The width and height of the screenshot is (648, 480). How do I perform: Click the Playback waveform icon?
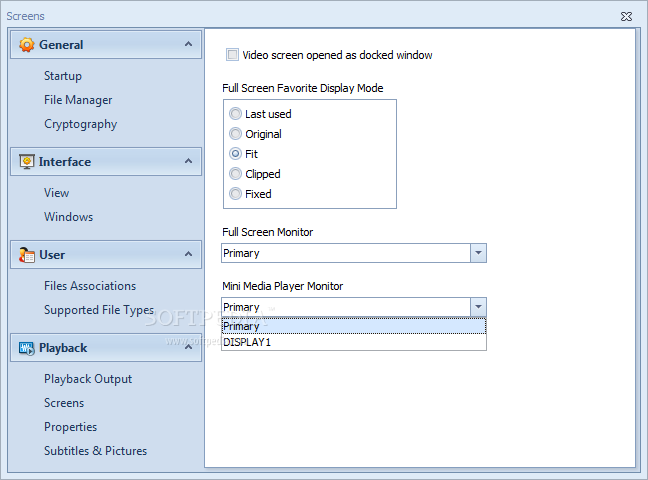click(27, 348)
